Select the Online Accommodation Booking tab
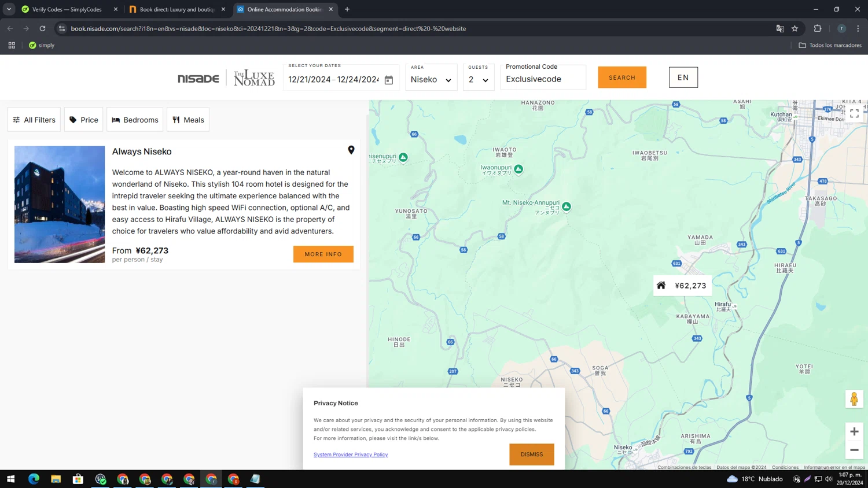The image size is (868, 488). point(285,9)
